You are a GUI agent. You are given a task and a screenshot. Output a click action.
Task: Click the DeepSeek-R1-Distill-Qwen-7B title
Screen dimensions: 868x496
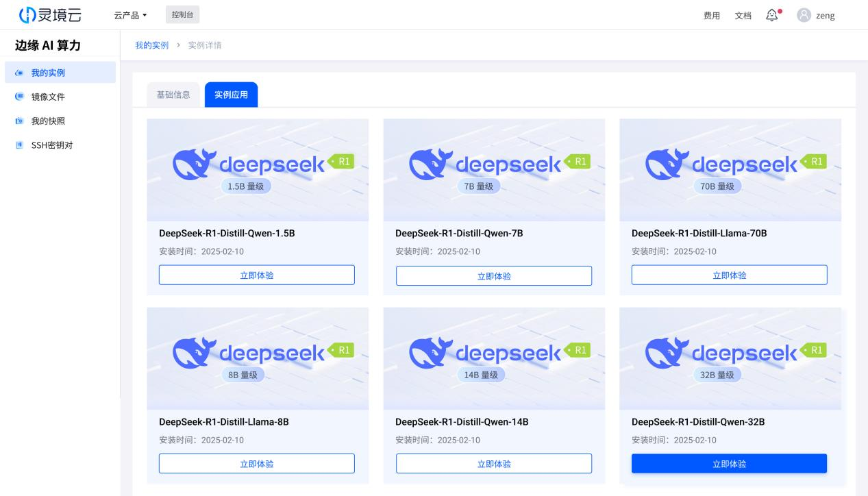coord(459,234)
